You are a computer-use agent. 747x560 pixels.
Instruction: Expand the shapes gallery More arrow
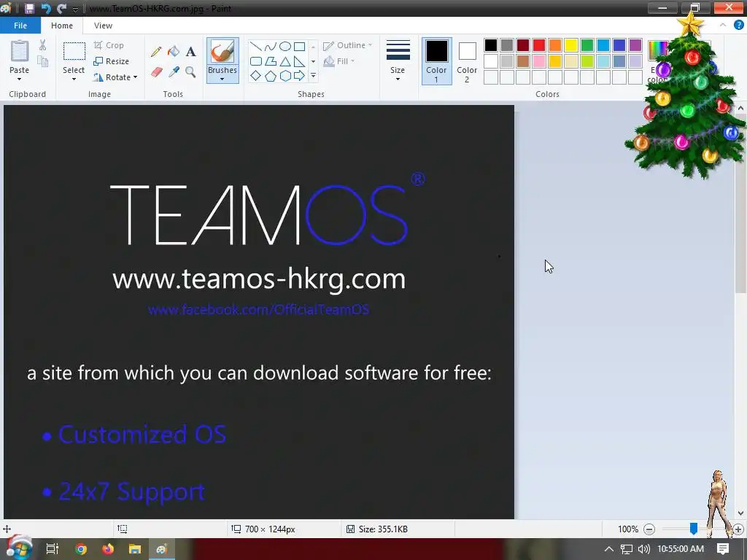coord(313,76)
